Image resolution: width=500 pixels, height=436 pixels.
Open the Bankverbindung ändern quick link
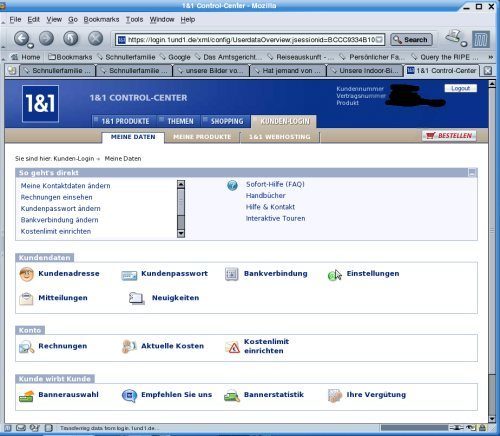59,220
